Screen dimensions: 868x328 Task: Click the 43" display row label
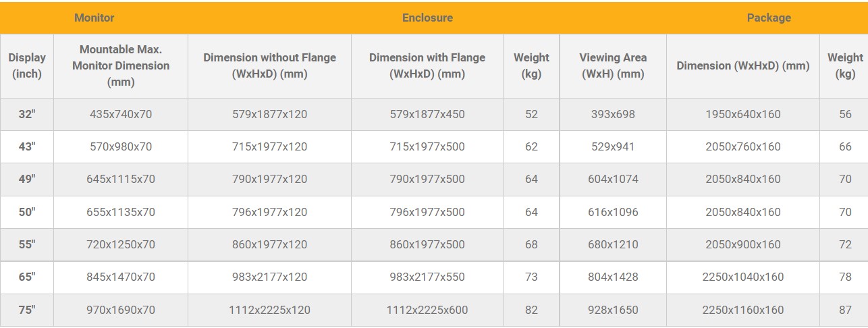click(27, 147)
